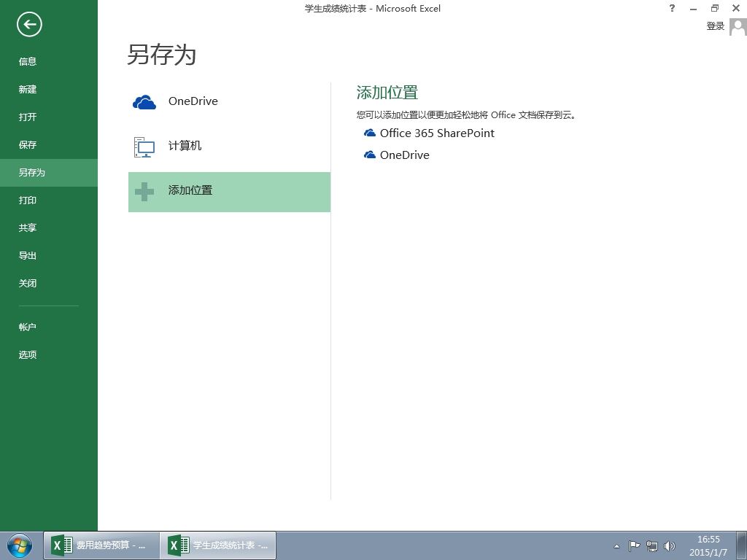The width and height of the screenshot is (747, 560).
Task: Open the 导出 page
Action: pyautogui.click(x=28, y=256)
